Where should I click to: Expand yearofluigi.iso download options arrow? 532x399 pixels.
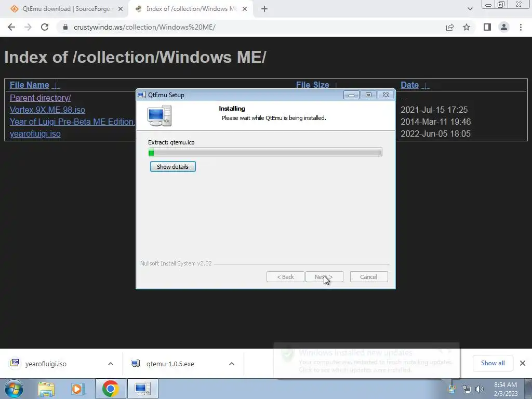111,364
